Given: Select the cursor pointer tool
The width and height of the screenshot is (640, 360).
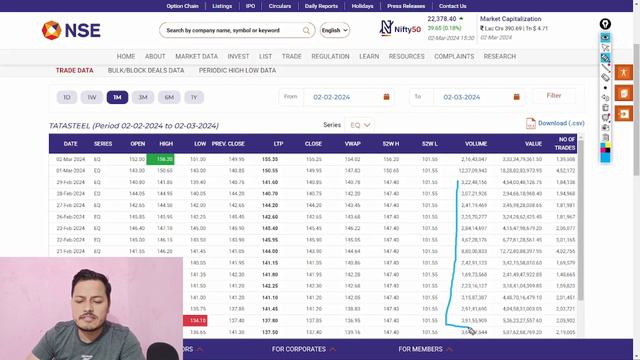Looking at the screenshot, I should (x=605, y=48).
